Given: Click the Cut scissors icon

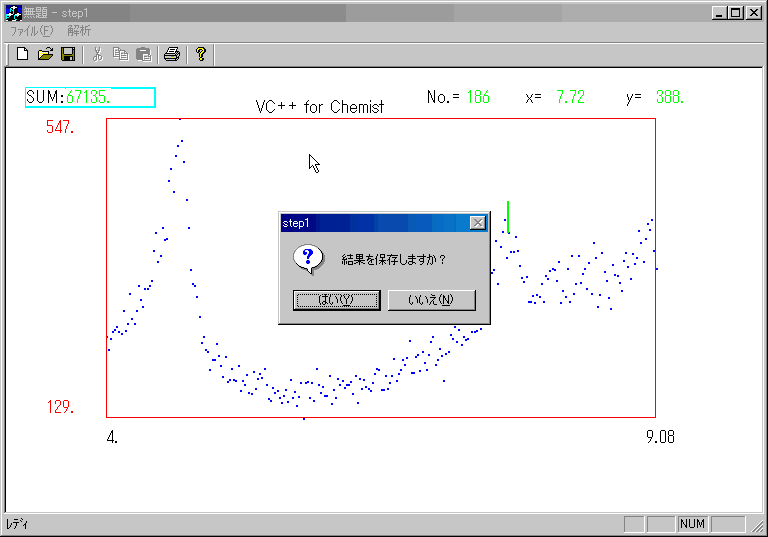Looking at the screenshot, I should [x=97, y=54].
